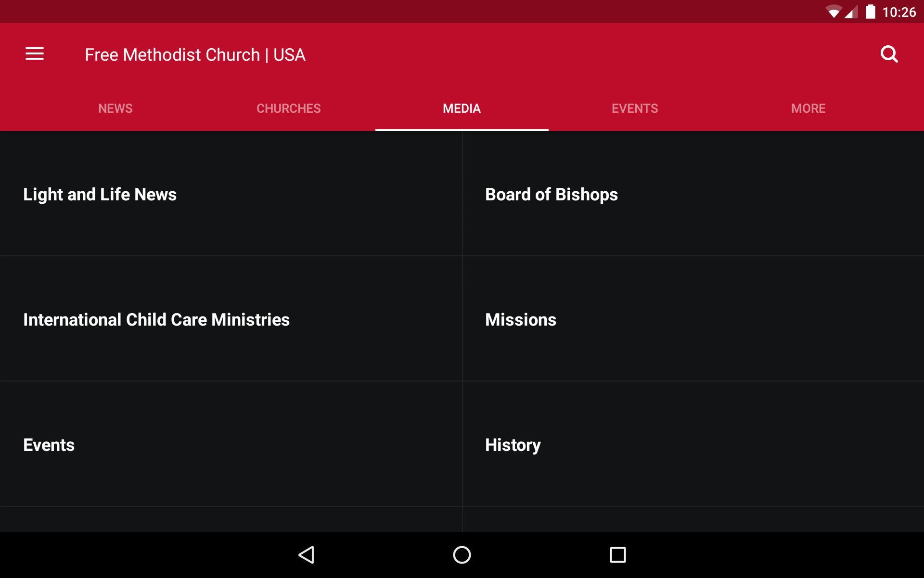
Task: Tap the battery status icon
Action: (870, 12)
